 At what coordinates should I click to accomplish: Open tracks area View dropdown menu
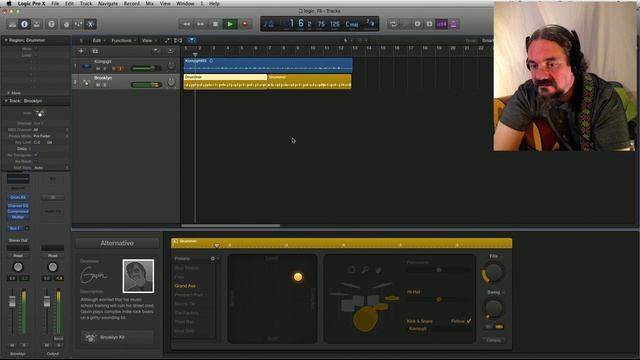coord(149,40)
